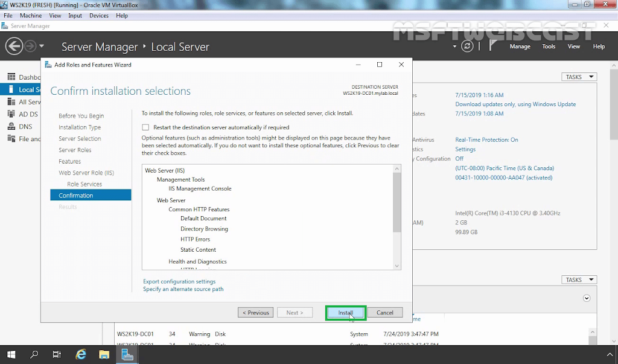
Task: Select the All Servers sidebar icon
Action: tap(11, 102)
